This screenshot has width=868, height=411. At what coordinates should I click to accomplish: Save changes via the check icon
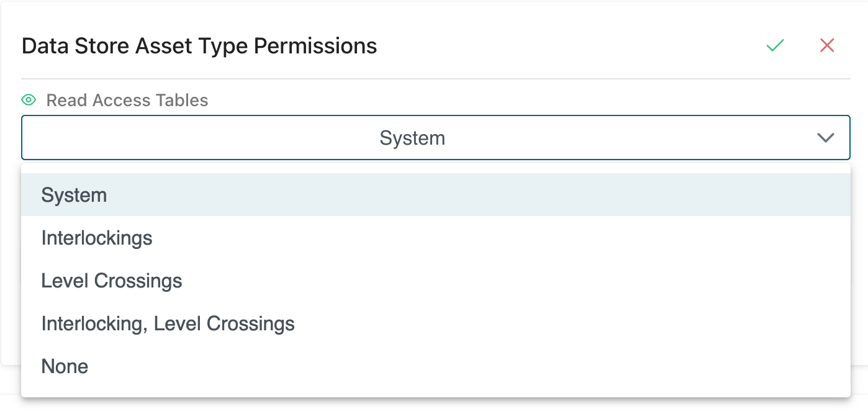(775, 45)
